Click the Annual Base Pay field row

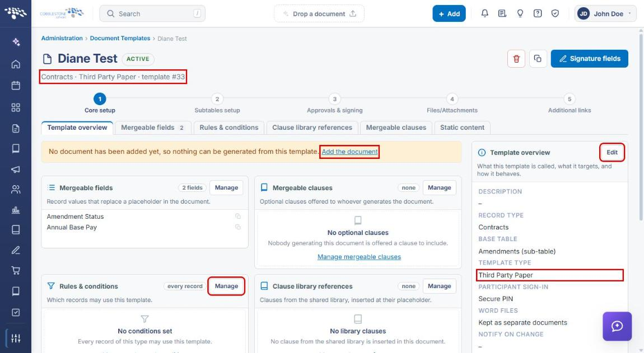tap(144, 227)
